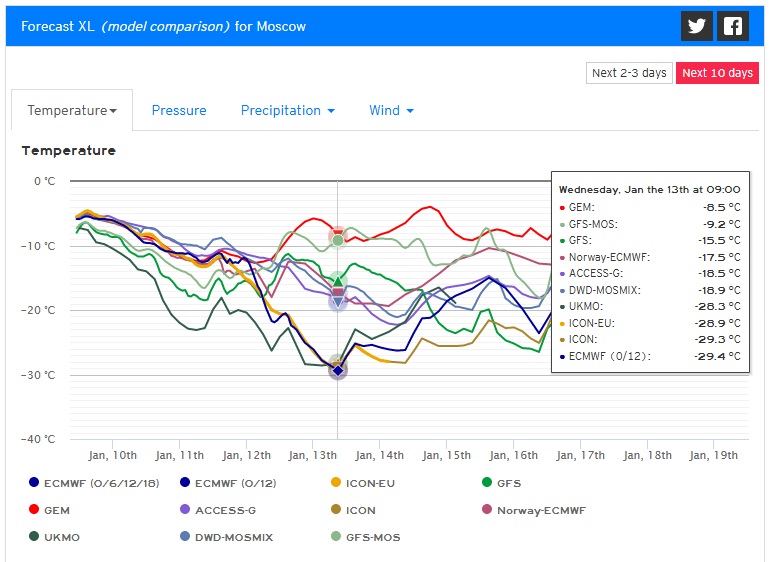
Task: Share forecast via Facebook icon
Action: click(733, 26)
